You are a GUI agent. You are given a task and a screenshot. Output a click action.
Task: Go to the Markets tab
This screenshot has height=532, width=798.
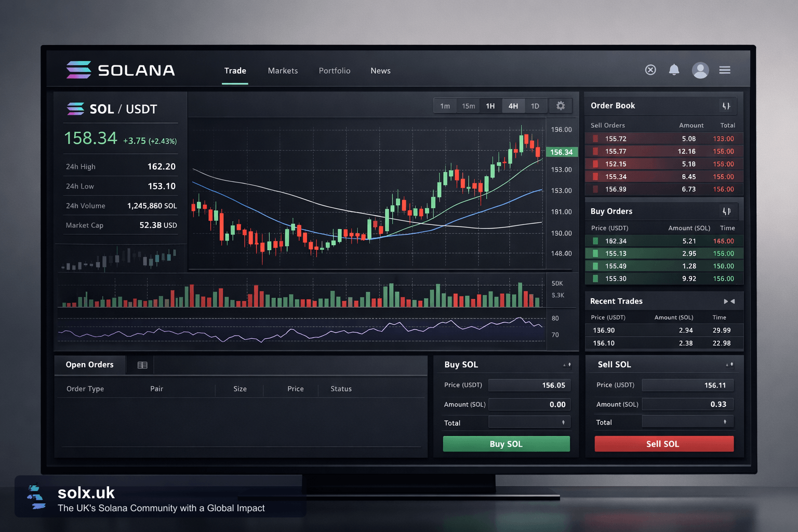tap(283, 71)
